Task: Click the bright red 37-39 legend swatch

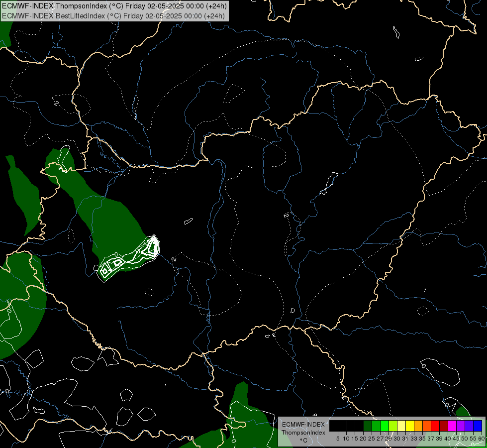Action: point(435,426)
